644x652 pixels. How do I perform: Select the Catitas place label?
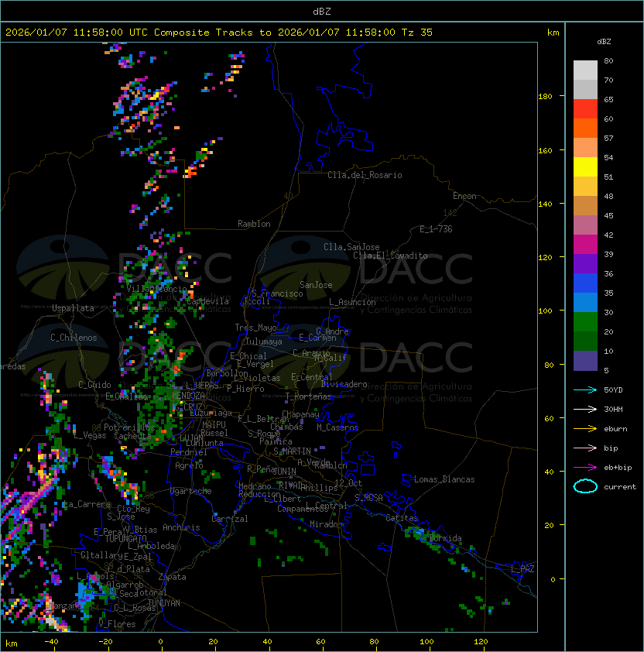click(x=402, y=518)
